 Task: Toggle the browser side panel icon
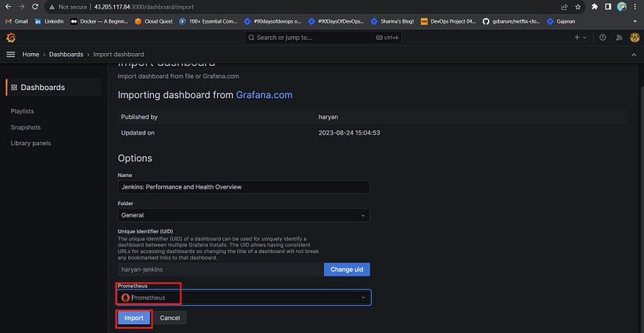coord(608,7)
